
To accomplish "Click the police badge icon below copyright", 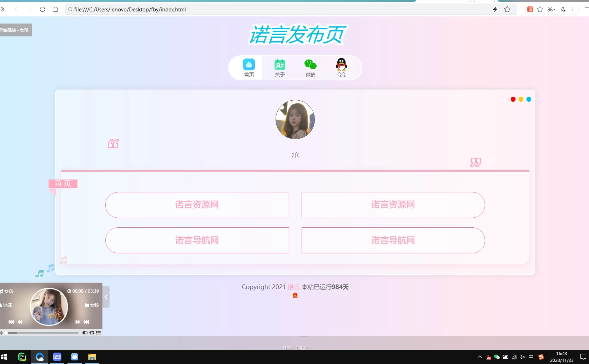I will click(x=295, y=295).
